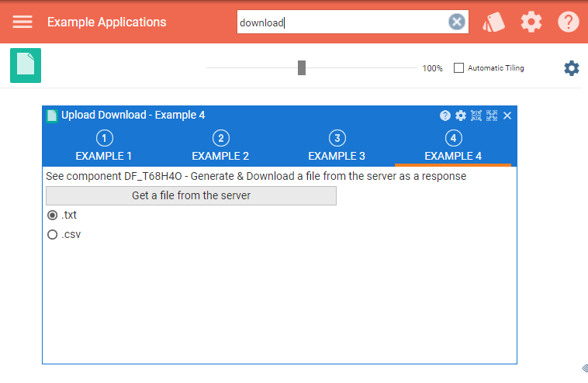Open help icon in the Upload Download panel
This screenshot has width=588, height=383.
pyautogui.click(x=445, y=116)
